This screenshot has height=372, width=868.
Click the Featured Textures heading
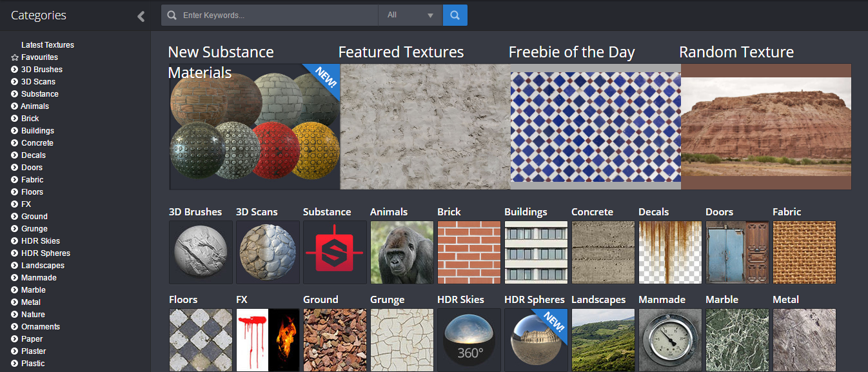[401, 52]
